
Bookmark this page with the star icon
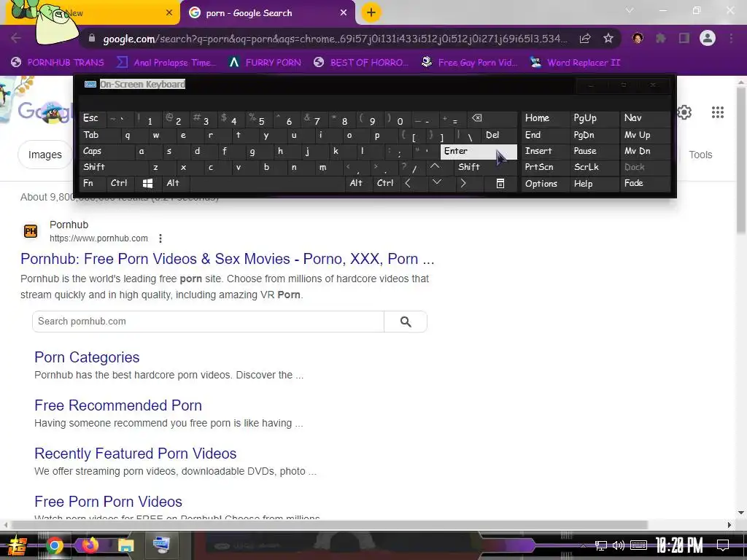(x=608, y=39)
